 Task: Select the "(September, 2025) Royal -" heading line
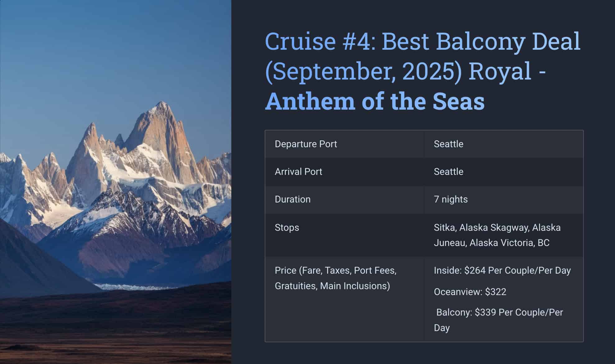click(x=405, y=71)
